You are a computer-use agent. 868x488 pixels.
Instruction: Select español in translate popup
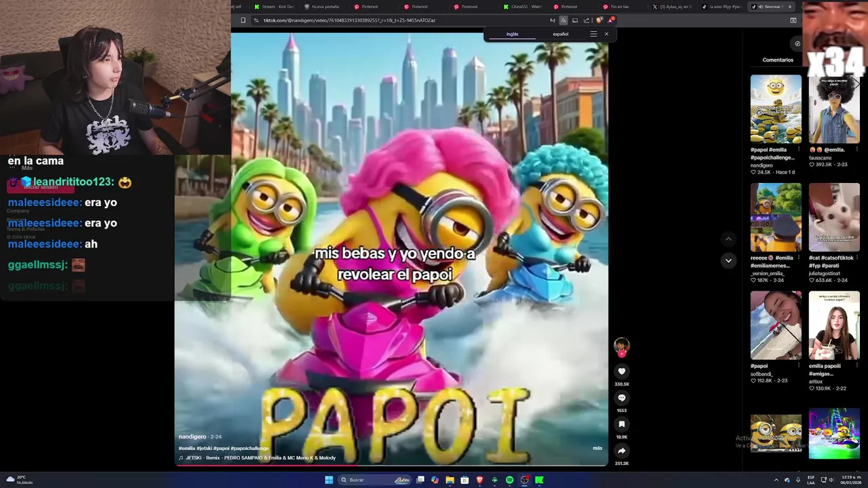(x=561, y=34)
